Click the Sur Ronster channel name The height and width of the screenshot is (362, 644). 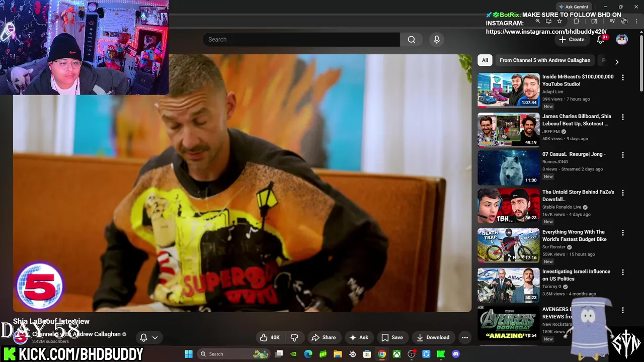click(x=554, y=247)
